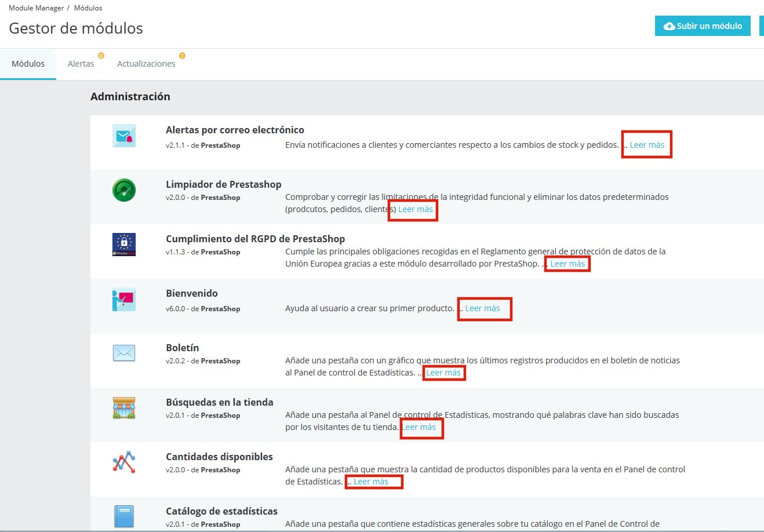Click the v6.0.0 version text
764x532 pixels.
pyautogui.click(x=176, y=309)
